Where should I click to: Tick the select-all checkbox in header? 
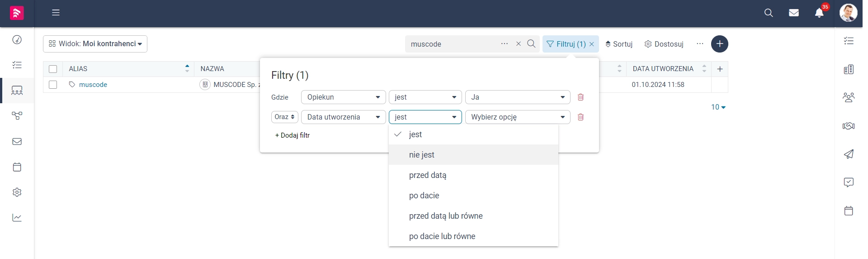click(x=53, y=69)
